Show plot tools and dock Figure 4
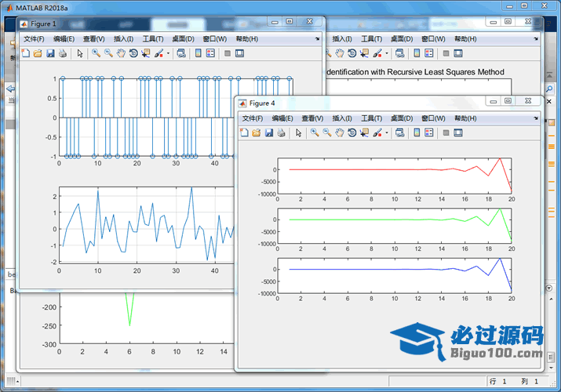The height and width of the screenshot is (392, 561). click(458, 132)
